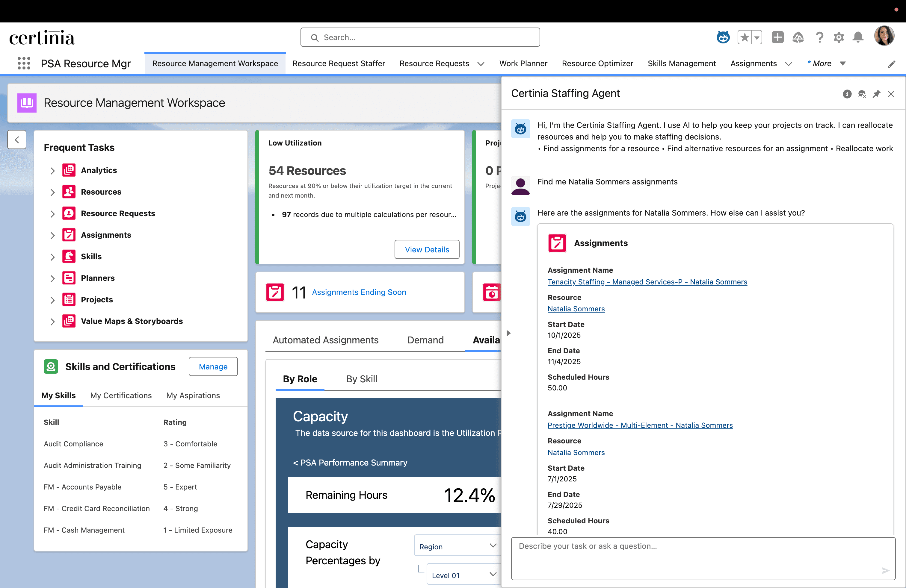This screenshot has width=906, height=588.
Task: Click the agent panel info icon
Action: click(847, 94)
